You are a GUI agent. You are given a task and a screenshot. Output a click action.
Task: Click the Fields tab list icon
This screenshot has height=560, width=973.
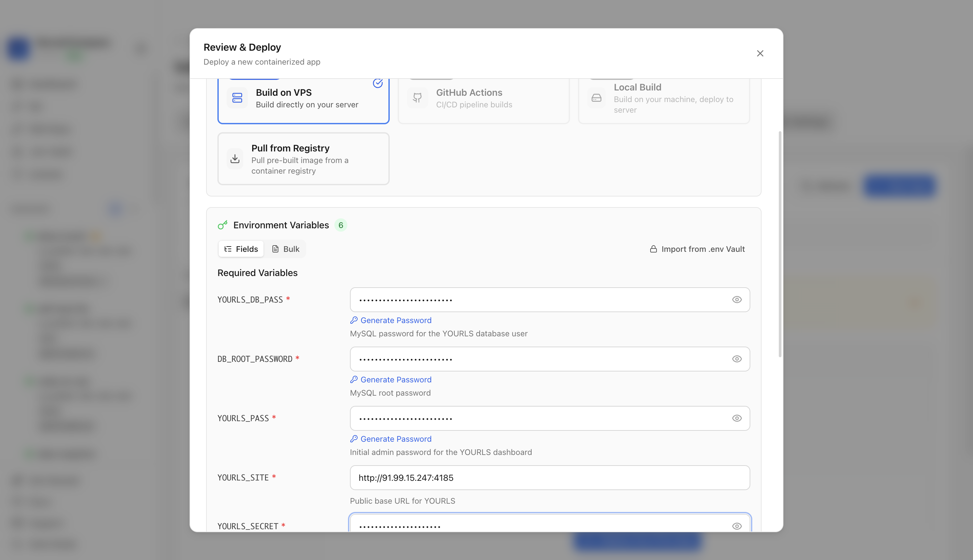[228, 249]
